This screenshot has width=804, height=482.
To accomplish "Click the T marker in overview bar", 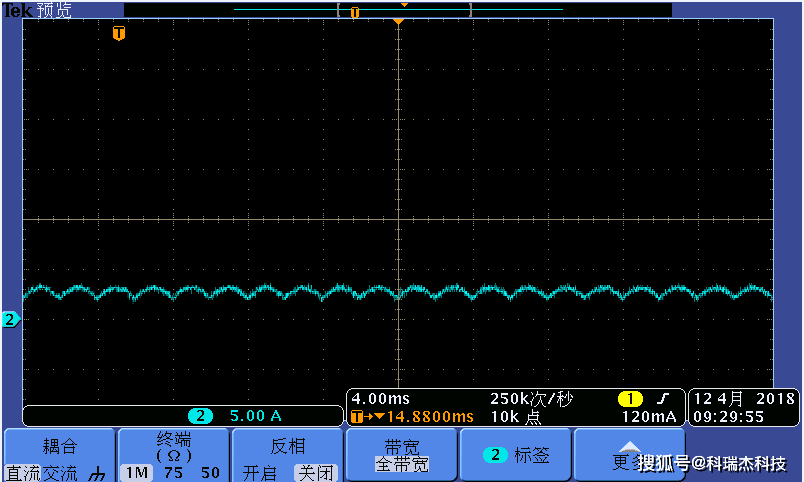I will pyautogui.click(x=354, y=12).
